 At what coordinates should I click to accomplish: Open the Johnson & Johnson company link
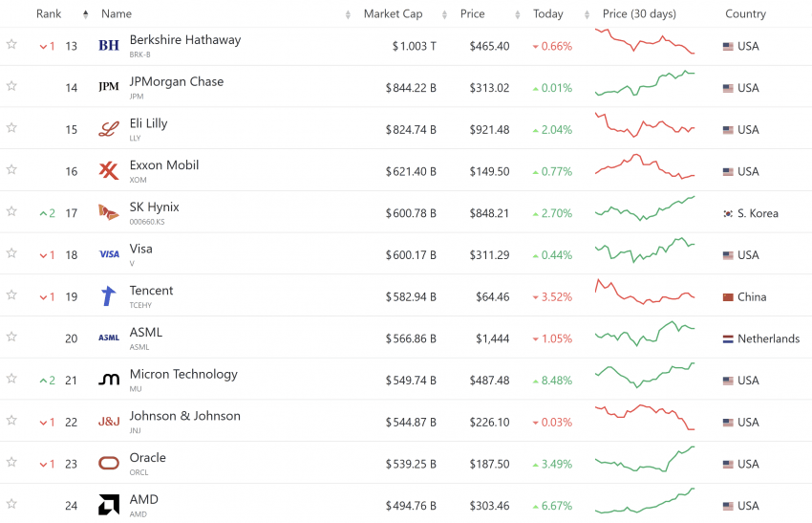coord(185,416)
